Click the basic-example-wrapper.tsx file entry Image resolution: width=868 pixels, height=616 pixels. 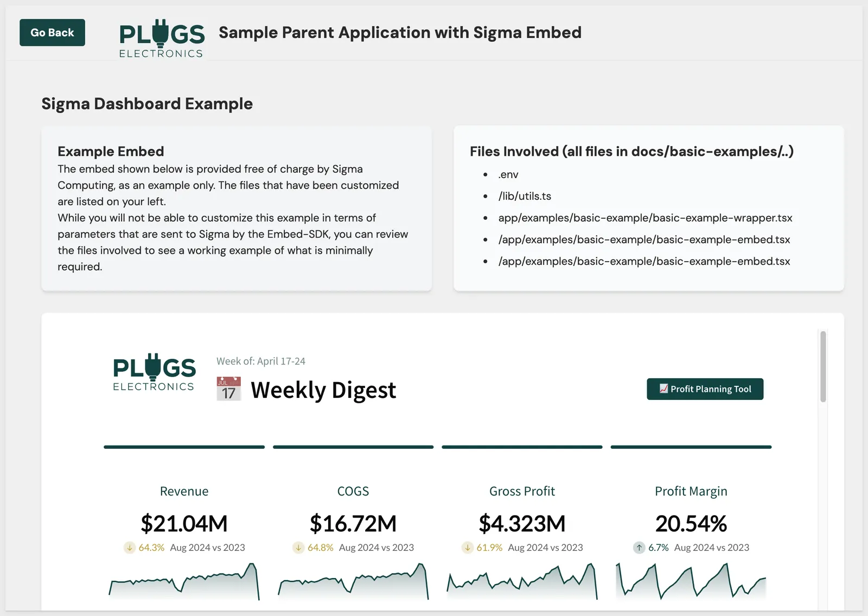(x=645, y=218)
